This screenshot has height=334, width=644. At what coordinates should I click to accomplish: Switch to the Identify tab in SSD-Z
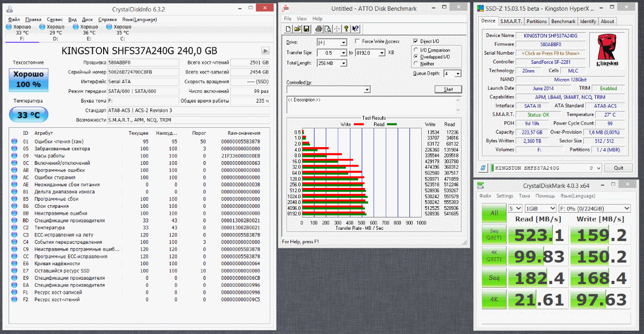pos(588,21)
